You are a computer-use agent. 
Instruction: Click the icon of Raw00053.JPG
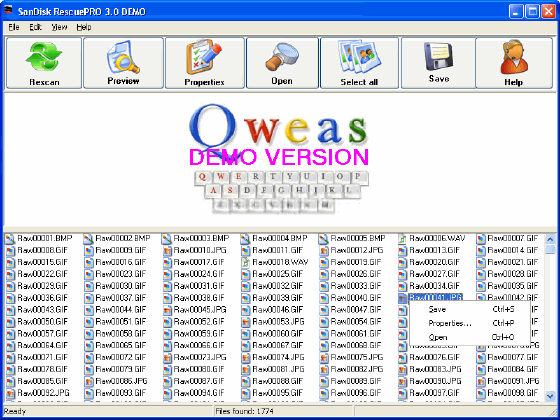pos(245,322)
